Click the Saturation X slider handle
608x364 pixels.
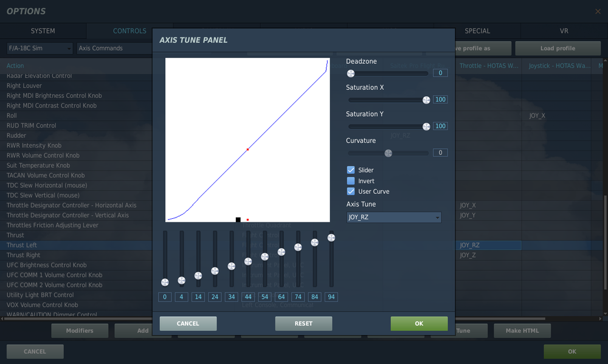(426, 100)
